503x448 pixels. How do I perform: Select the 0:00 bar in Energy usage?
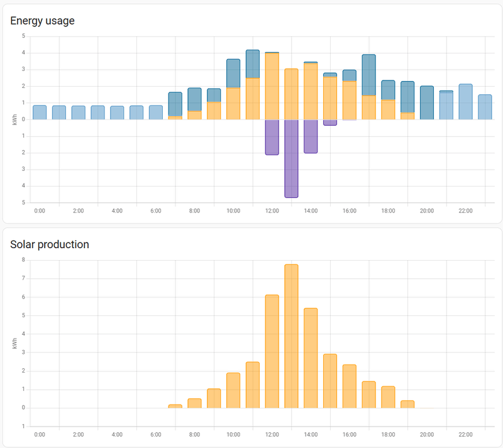(x=40, y=112)
